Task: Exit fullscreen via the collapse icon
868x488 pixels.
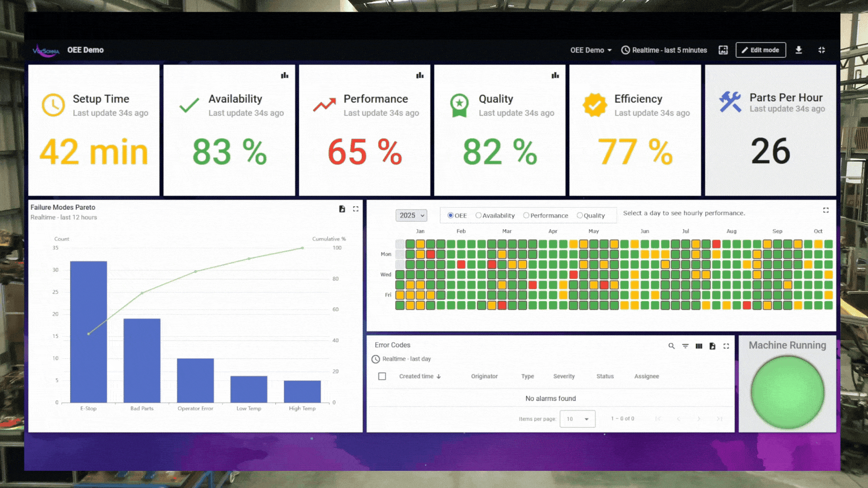Action: pos(821,50)
